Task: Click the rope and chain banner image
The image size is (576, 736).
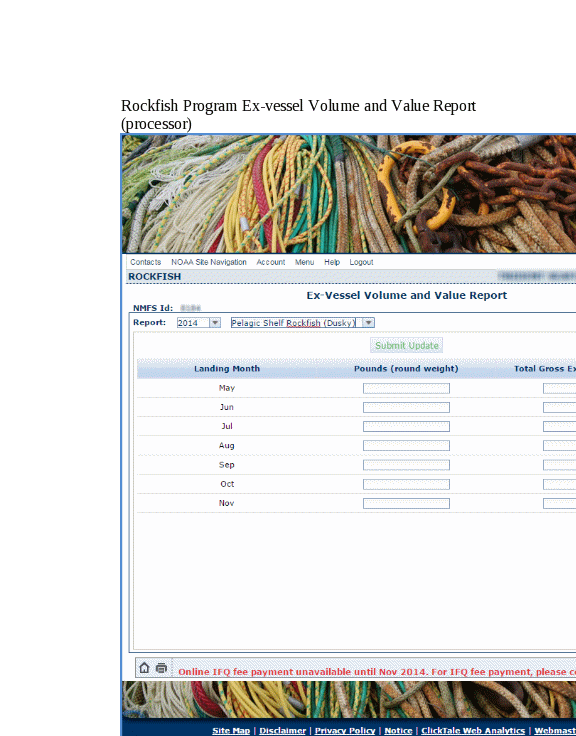Action: tap(349, 194)
